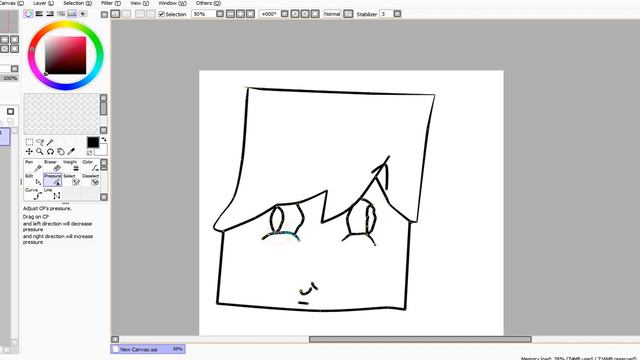640x360 pixels.
Task: Click the navigator thumbnail preview
Action: [x=9, y=21]
